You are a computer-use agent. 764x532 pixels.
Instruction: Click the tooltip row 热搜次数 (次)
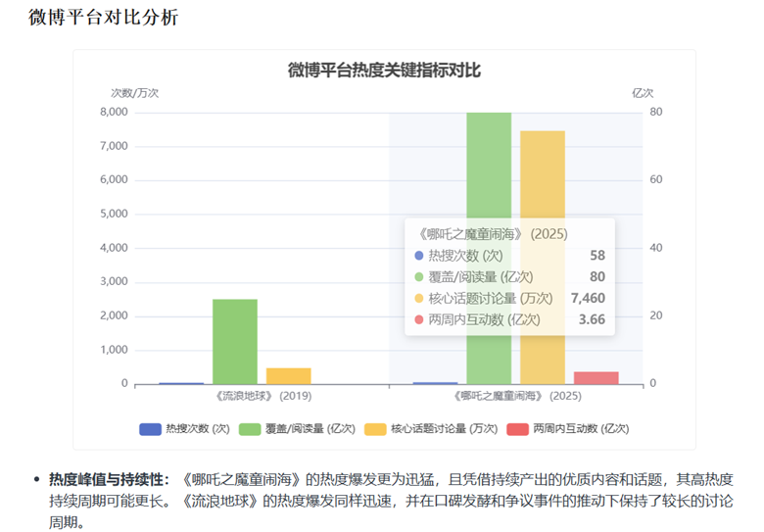509,256
